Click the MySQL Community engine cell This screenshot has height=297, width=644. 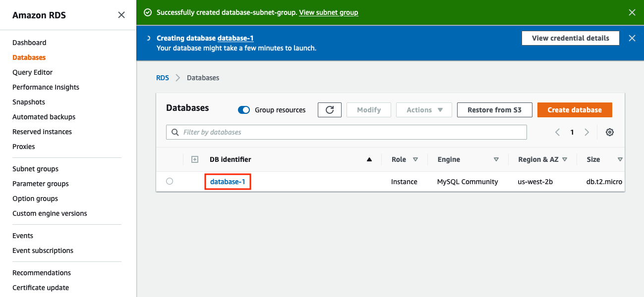click(x=468, y=182)
